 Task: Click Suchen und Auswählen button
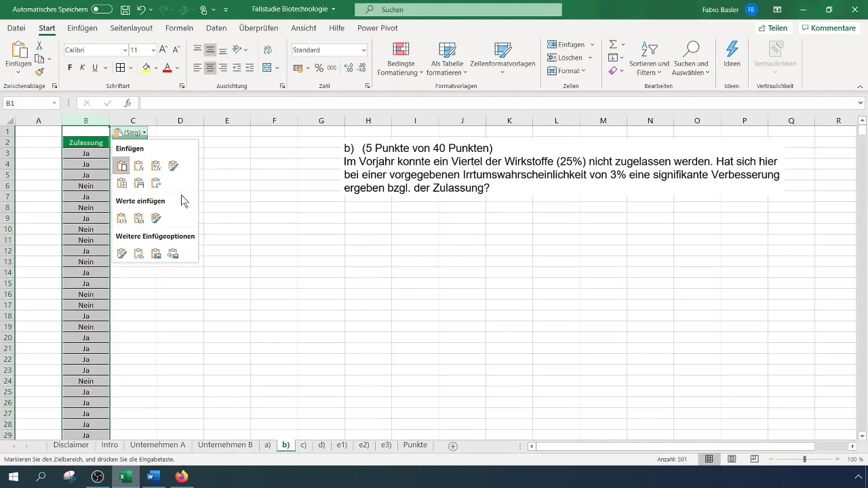(690, 58)
